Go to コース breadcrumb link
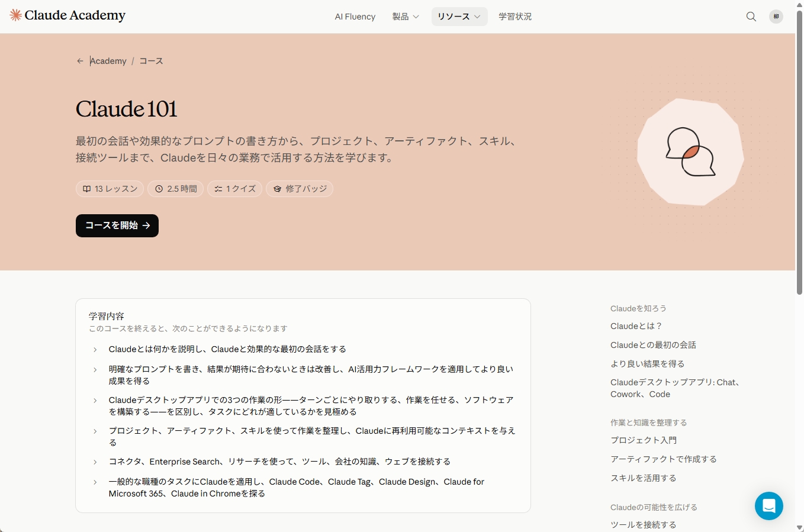The width and height of the screenshot is (804, 532). [x=151, y=61]
